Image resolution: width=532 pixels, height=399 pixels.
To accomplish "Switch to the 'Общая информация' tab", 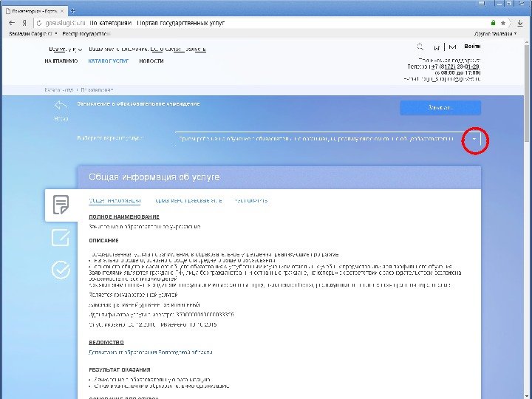I will pyautogui.click(x=115, y=200).
